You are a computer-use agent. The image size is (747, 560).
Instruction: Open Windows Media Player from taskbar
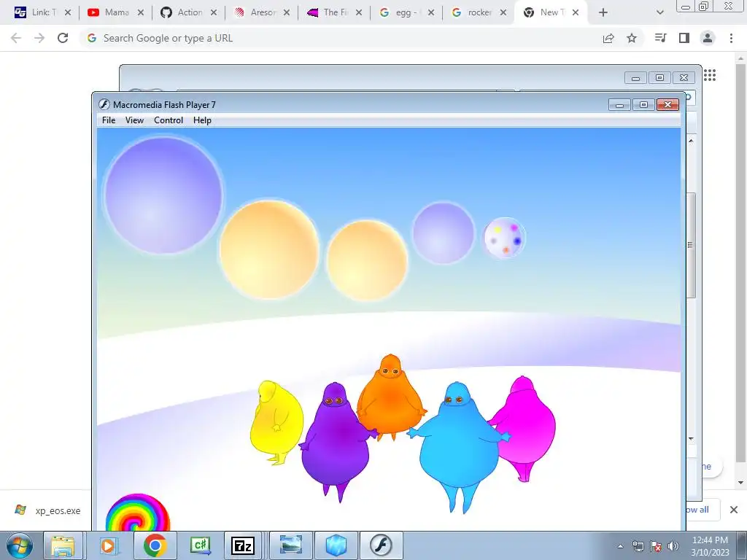coord(109,545)
